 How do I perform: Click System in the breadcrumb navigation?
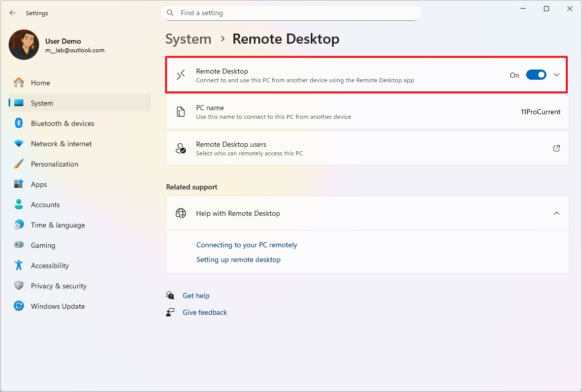(x=188, y=39)
